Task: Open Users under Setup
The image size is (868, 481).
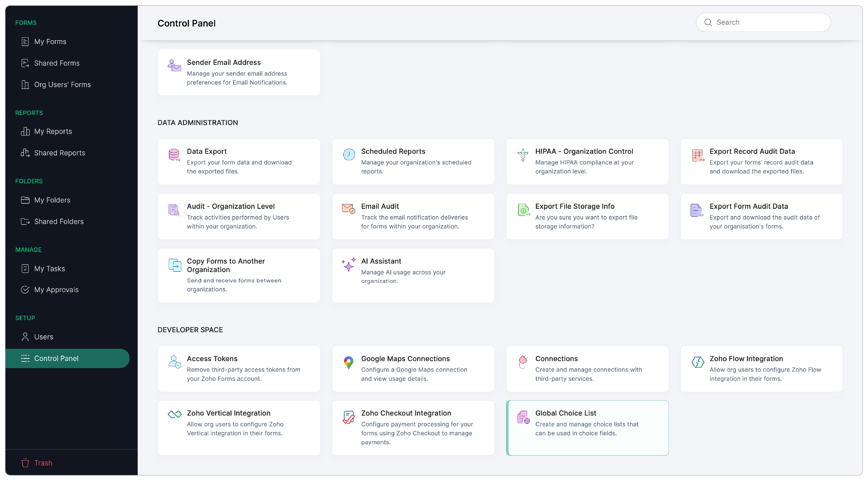Action: pyautogui.click(x=44, y=337)
